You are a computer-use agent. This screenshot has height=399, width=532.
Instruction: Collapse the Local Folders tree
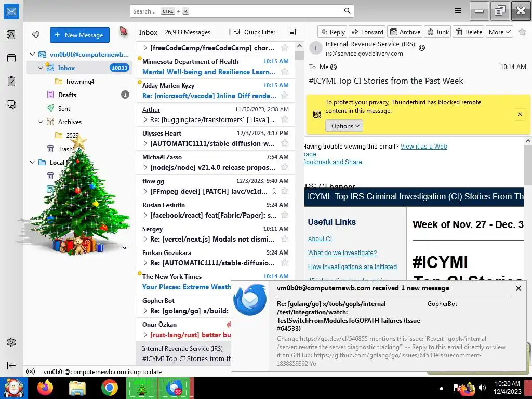(32, 162)
